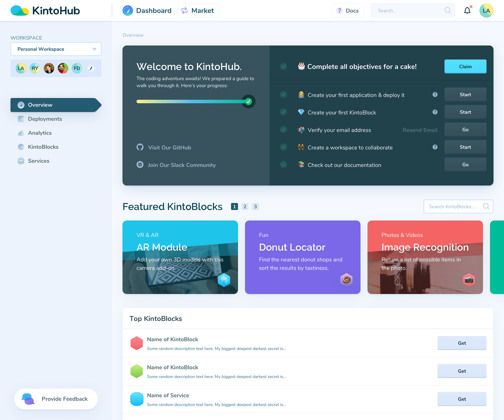Open first member photo avatar in workspace

[x=49, y=68]
